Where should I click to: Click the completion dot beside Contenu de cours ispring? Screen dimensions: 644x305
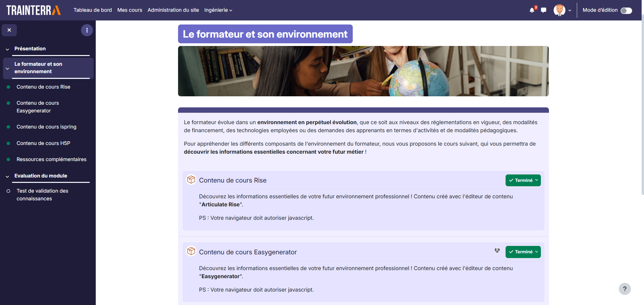click(8, 127)
